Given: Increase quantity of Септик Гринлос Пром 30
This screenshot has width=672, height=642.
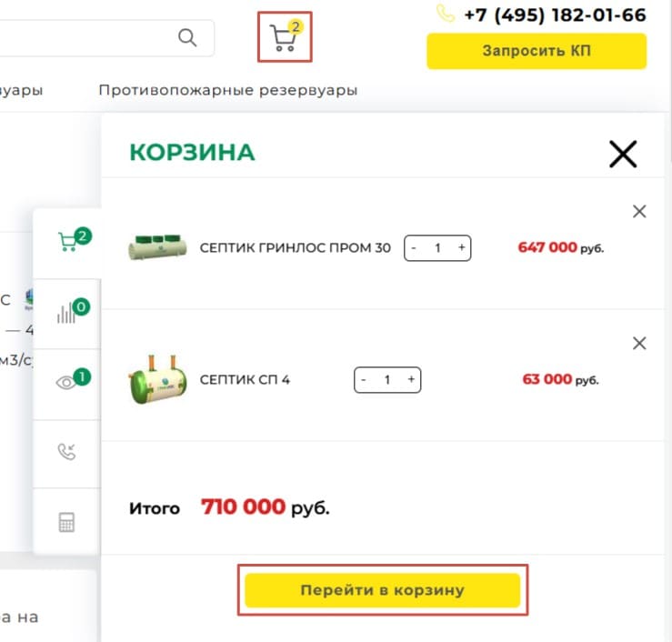Looking at the screenshot, I should coord(462,247).
